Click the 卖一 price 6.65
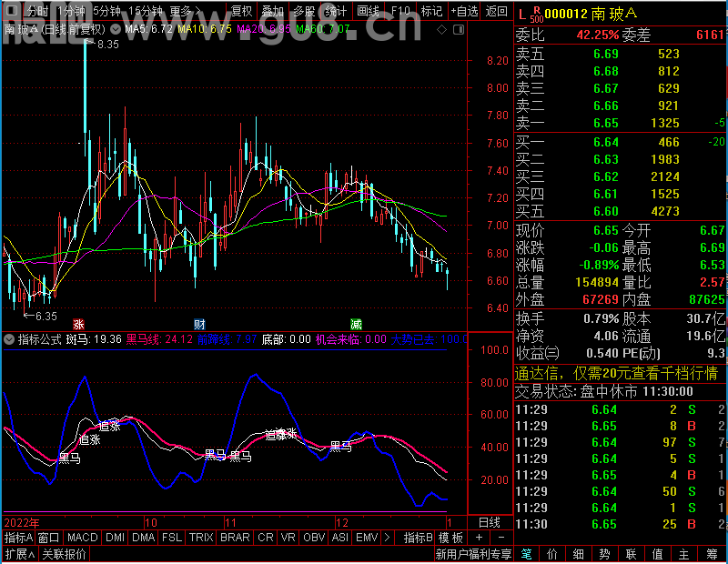The width and height of the screenshot is (728, 564). point(606,123)
